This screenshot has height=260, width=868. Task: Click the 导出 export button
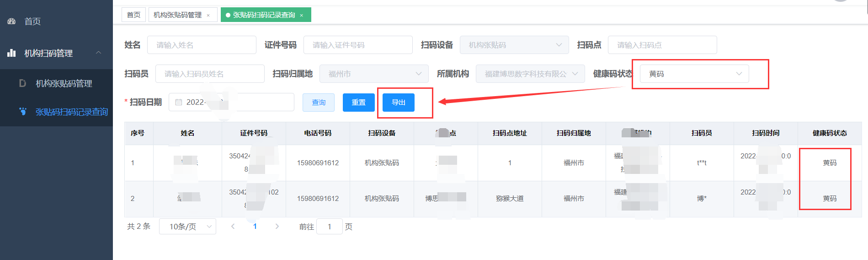point(398,102)
